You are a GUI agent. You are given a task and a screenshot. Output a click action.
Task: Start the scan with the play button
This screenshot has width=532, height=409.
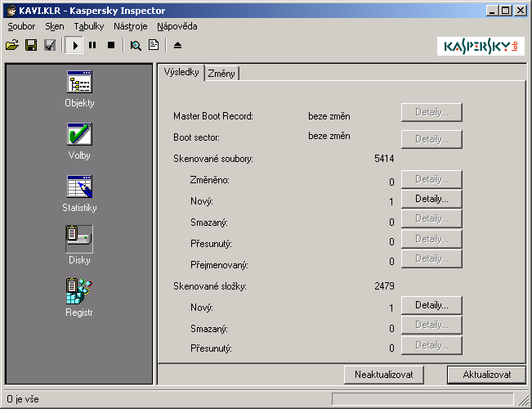pyautogui.click(x=74, y=45)
